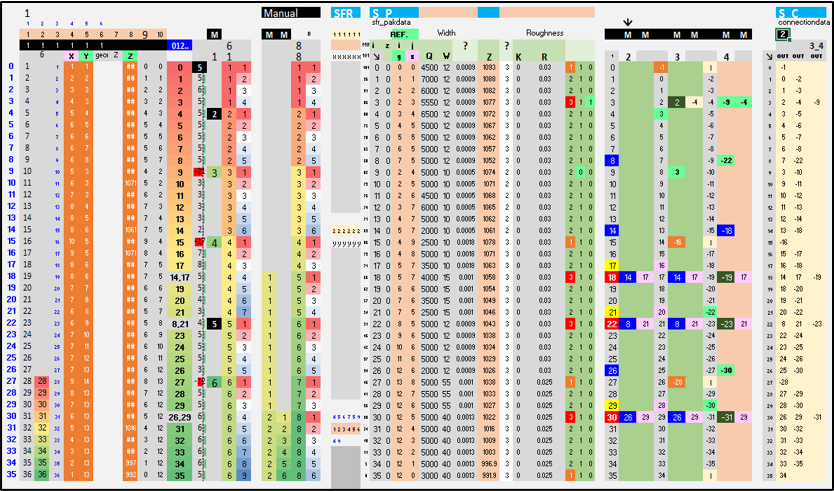This screenshot has height=491, width=834.
Task: Select the lone black M cell above column 6
Action: (x=214, y=35)
